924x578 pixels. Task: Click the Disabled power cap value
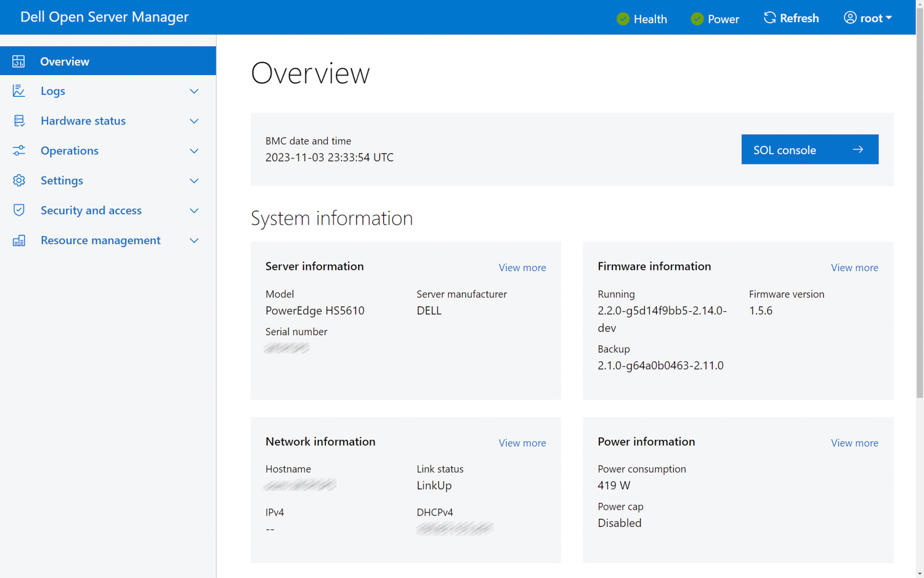[619, 523]
